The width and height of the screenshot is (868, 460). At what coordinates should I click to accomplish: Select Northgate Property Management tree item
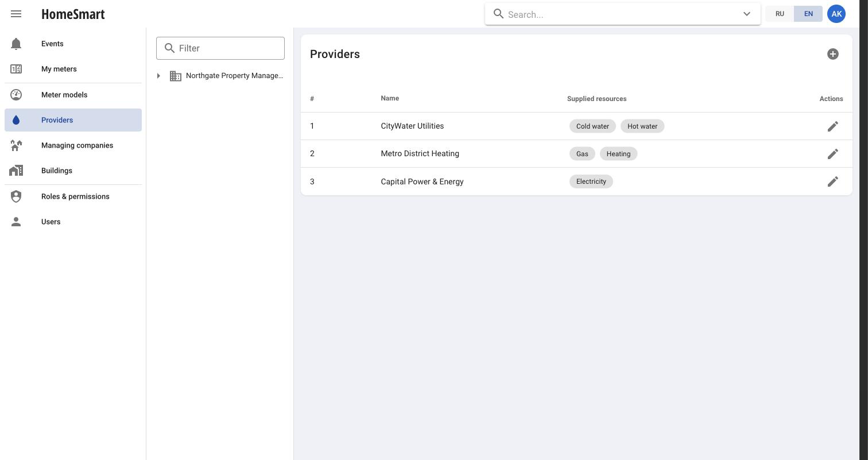pos(234,76)
